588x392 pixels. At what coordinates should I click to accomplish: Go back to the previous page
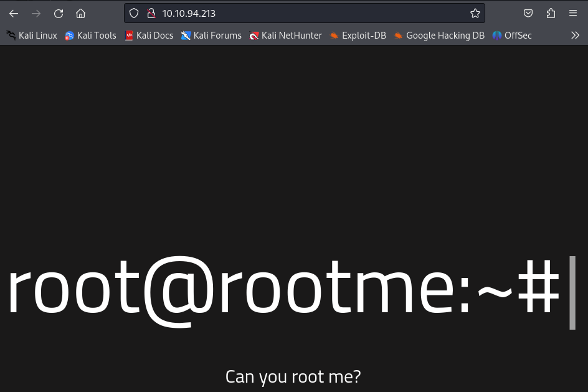(x=14, y=14)
